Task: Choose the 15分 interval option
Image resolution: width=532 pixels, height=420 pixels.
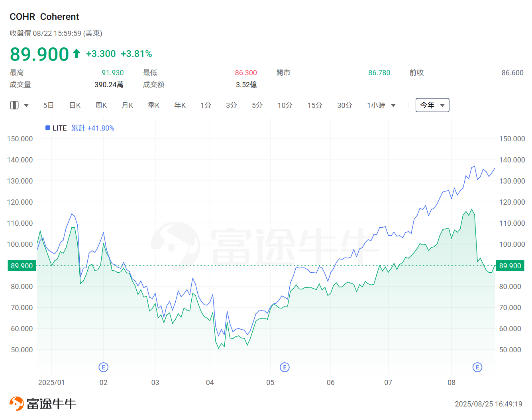Action: point(315,105)
